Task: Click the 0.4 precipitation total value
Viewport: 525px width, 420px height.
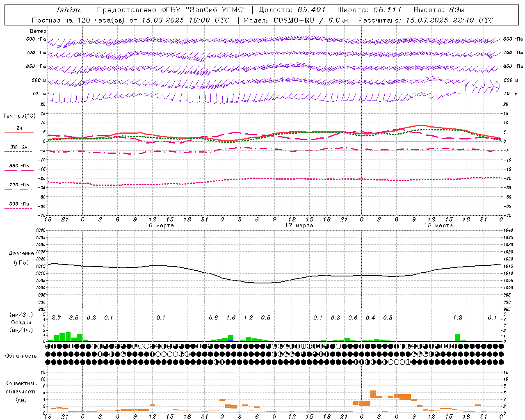Action: click(370, 318)
